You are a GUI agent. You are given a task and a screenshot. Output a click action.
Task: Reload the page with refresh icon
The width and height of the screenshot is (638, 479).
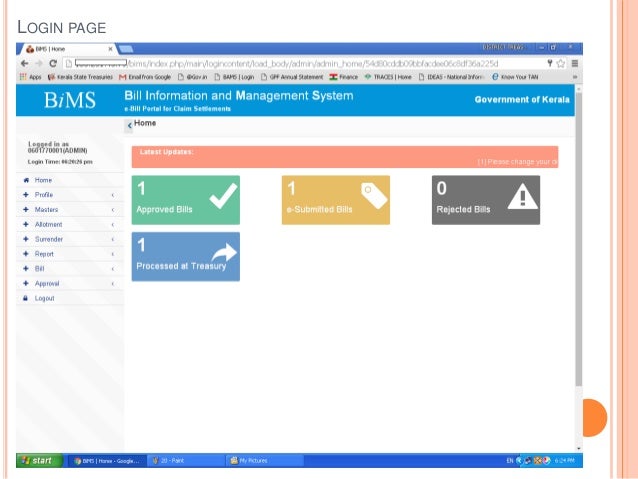[x=53, y=63]
